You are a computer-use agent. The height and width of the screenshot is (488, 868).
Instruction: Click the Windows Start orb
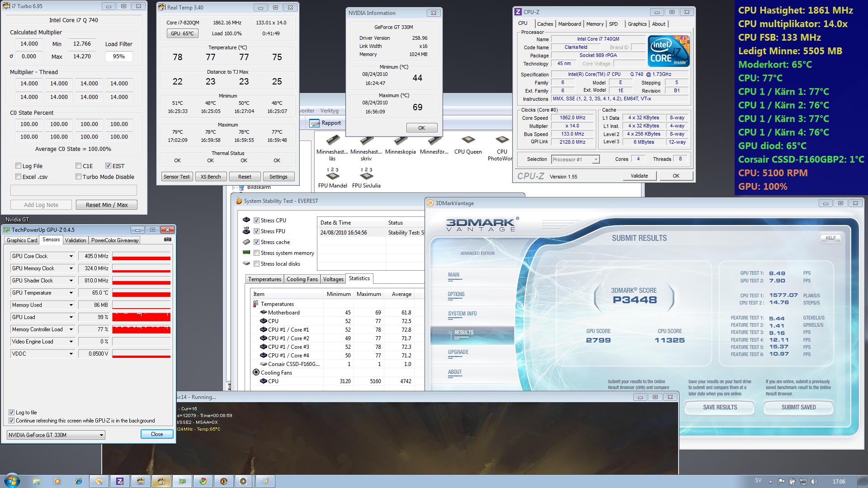(x=12, y=481)
